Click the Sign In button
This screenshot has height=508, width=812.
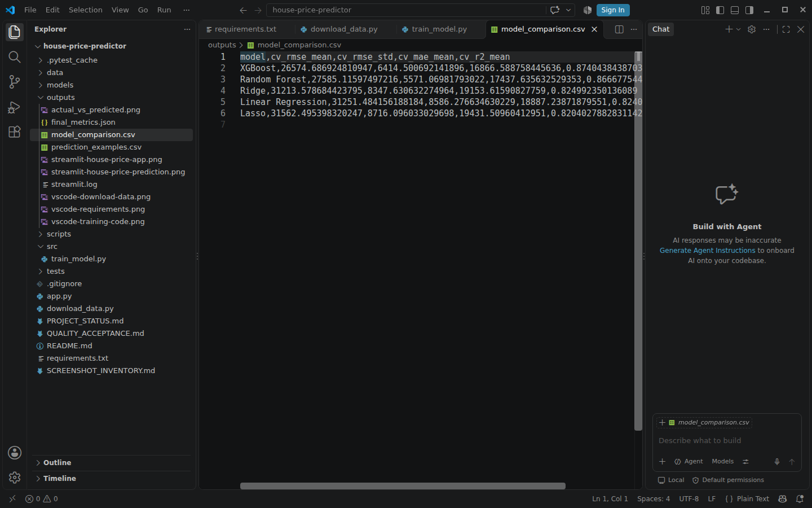coord(613,10)
